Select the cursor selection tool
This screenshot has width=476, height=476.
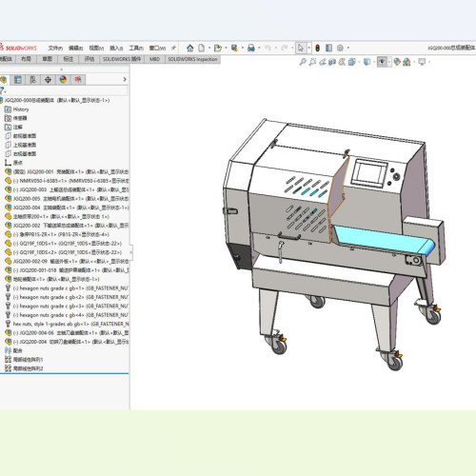(x=301, y=48)
